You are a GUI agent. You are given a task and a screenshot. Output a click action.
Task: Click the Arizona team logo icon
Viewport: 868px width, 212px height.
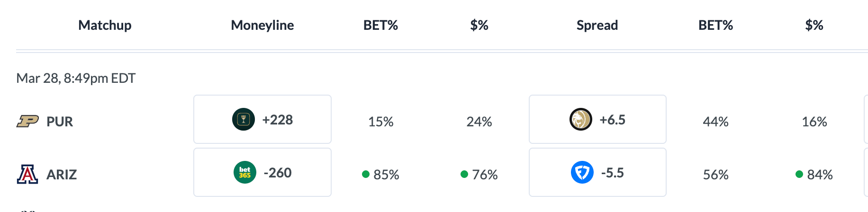[x=27, y=174]
